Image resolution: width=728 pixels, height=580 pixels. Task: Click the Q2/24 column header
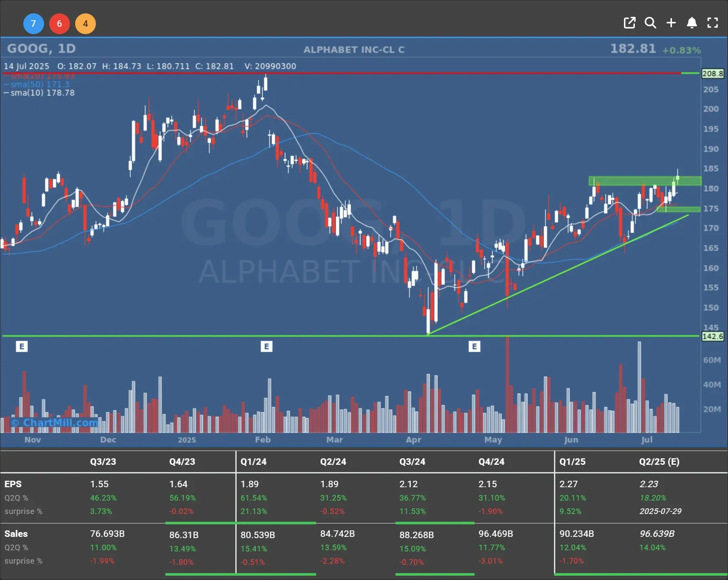tap(333, 461)
